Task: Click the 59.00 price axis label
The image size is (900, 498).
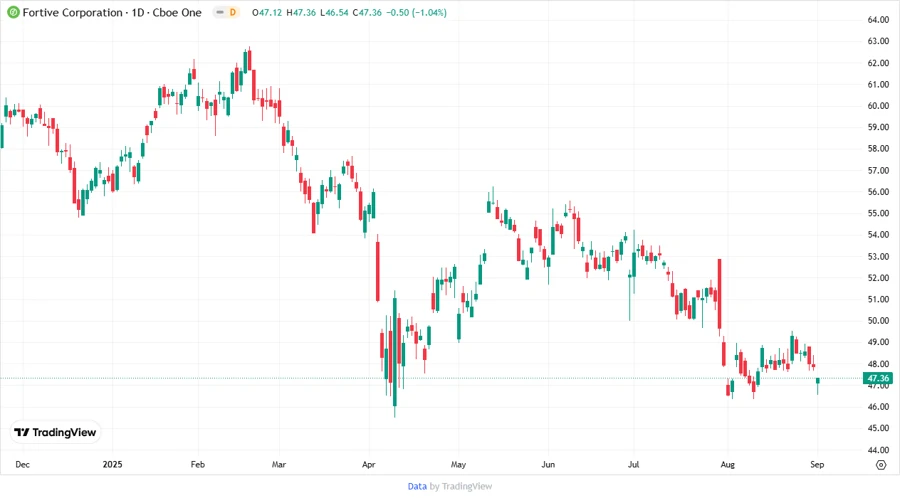Action: point(878,127)
